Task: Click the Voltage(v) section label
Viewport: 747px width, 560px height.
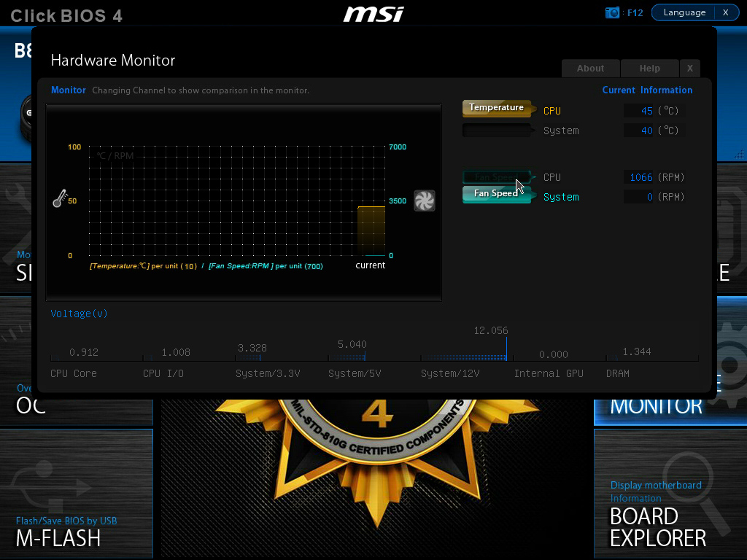Action: pyautogui.click(x=79, y=314)
